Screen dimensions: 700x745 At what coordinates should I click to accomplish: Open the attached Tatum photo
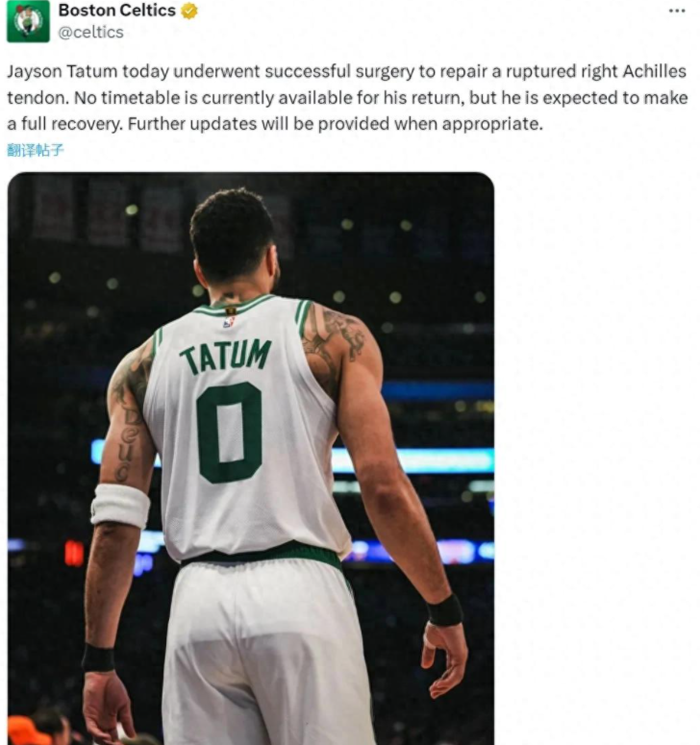click(251, 458)
